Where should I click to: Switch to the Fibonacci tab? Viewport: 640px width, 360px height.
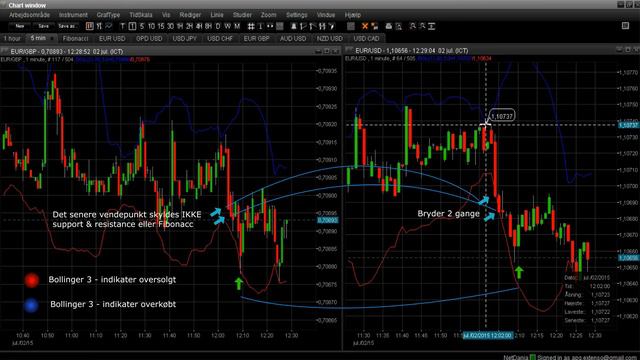76,38
